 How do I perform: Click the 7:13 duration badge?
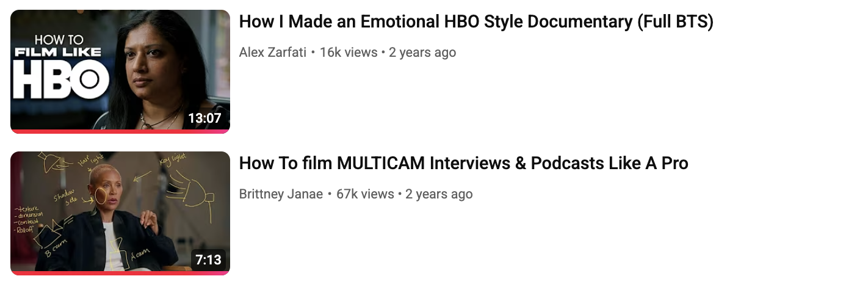pos(208,260)
